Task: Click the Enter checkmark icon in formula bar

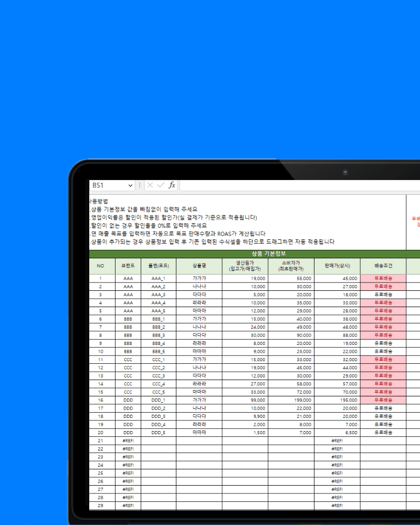Action: pyautogui.click(x=161, y=185)
